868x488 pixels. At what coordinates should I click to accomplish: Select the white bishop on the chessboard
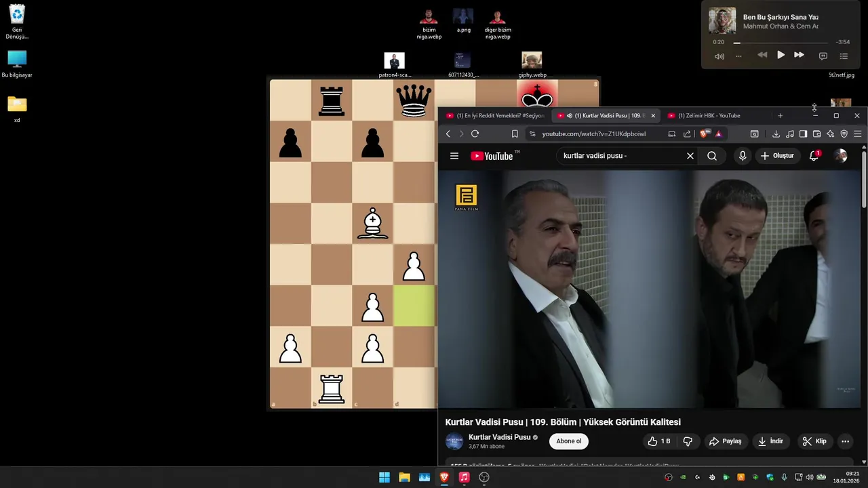(372, 224)
